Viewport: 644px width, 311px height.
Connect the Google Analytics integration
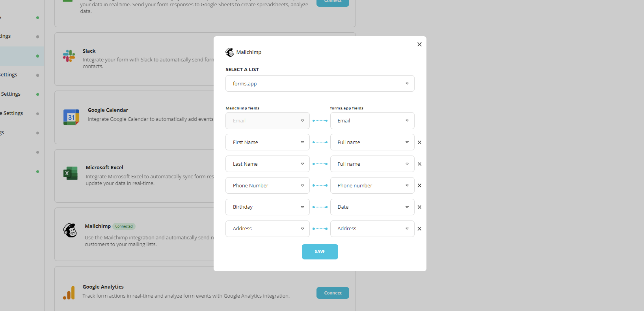point(333,293)
